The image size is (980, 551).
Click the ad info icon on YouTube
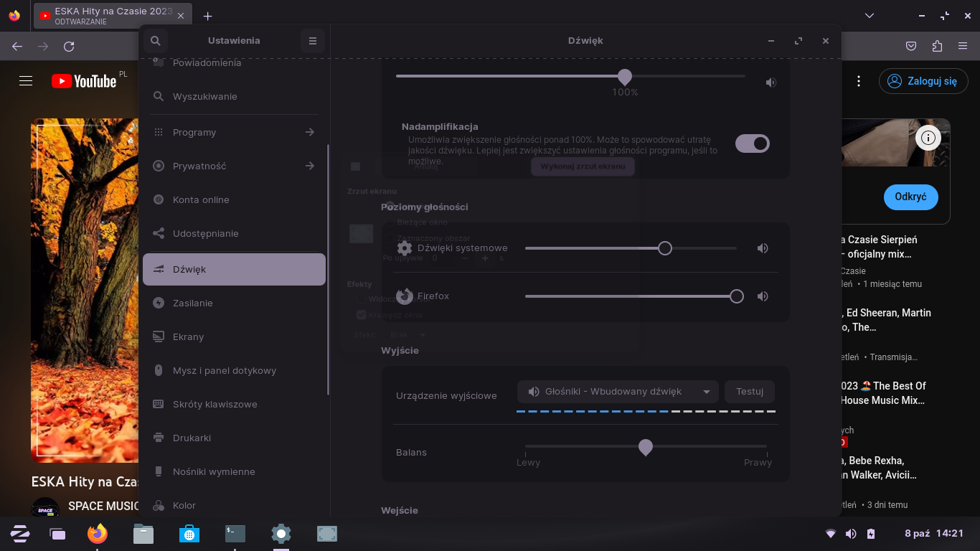[x=928, y=138]
